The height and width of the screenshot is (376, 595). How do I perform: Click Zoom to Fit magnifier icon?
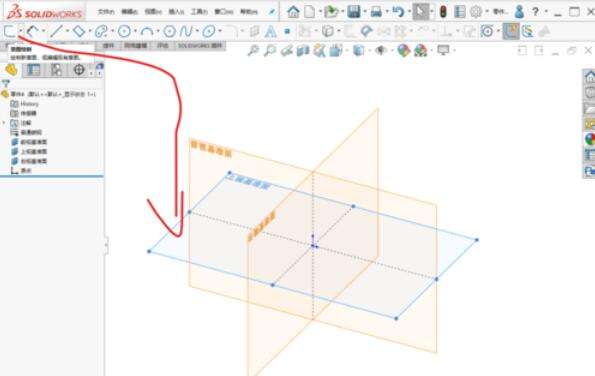click(x=253, y=50)
